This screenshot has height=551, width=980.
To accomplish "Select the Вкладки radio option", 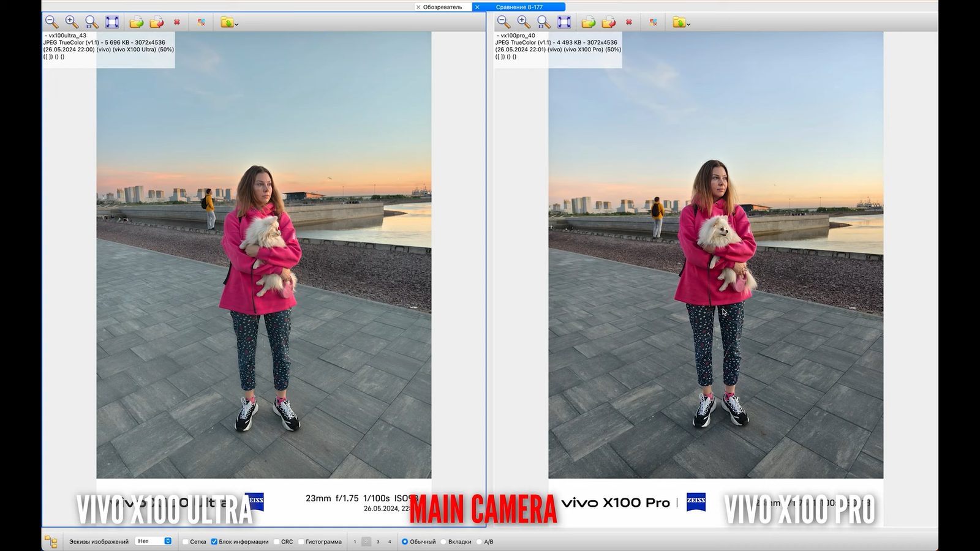I will pos(443,542).
